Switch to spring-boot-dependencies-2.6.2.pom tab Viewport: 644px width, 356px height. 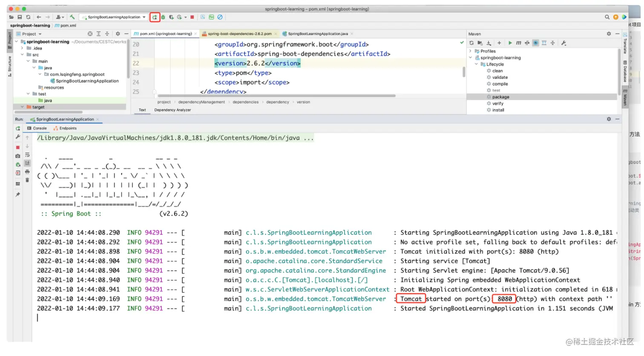[240, 34]
